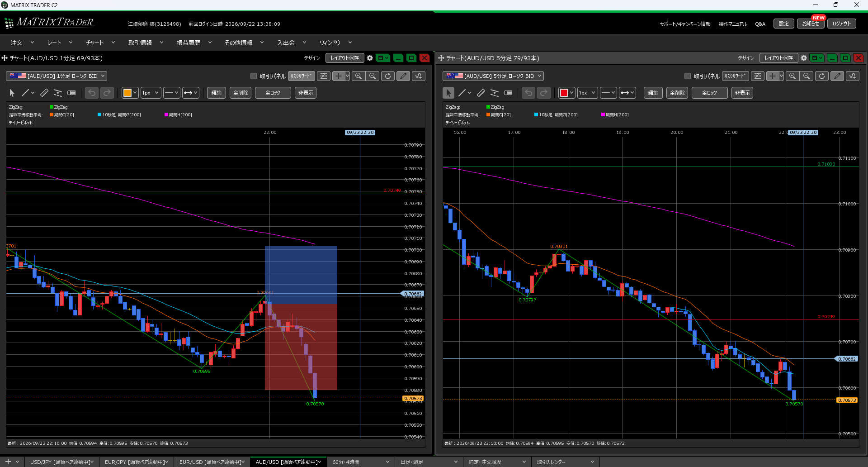Open the indicator add icon in the 5分足 chart
Screen dimensions: 868x467
(853, 76)
